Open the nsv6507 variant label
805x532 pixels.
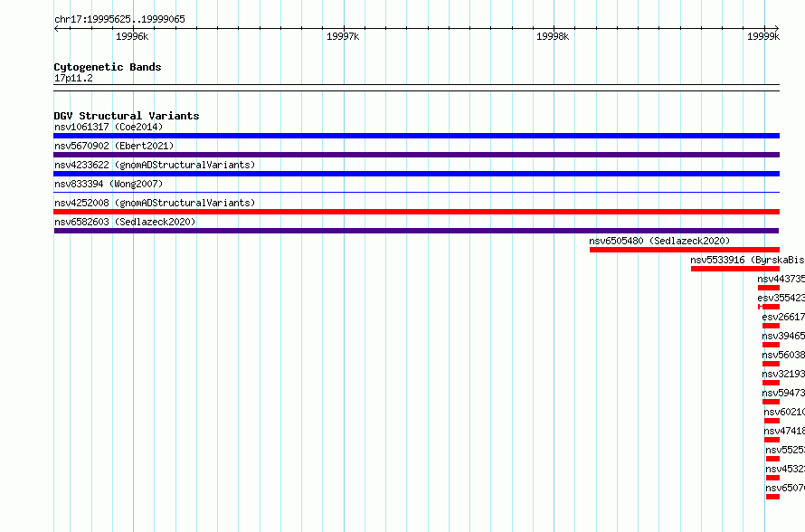785,488
